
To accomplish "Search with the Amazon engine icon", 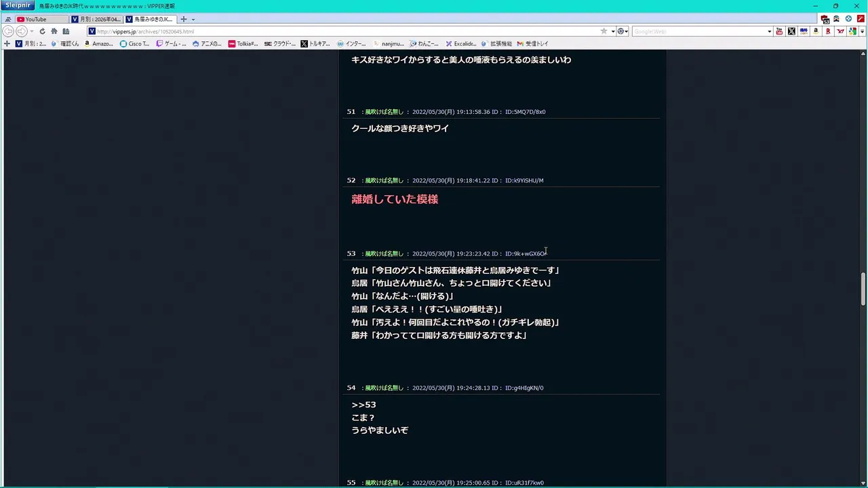I will click(x=816, y=31).
